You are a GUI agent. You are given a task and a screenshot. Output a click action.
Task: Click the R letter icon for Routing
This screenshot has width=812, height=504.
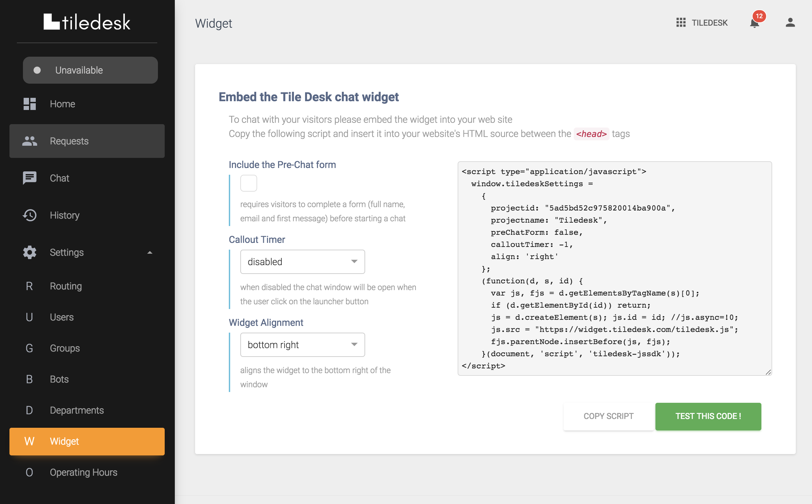tap(29, 286)
